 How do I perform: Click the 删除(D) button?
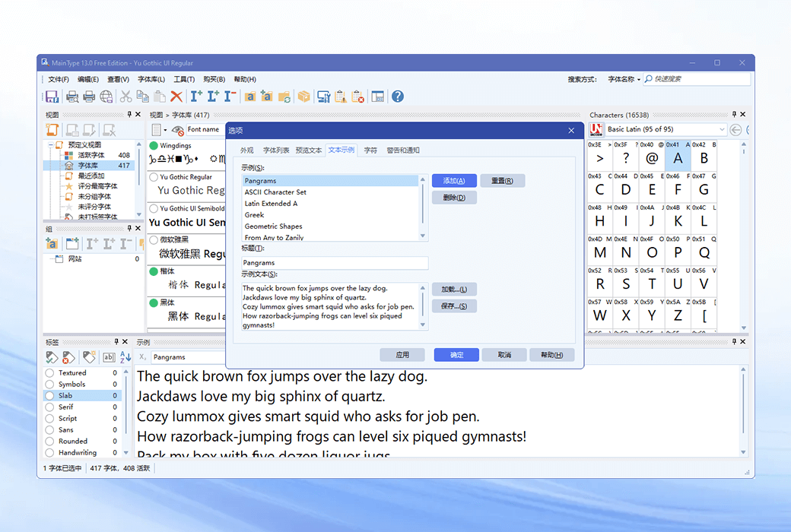[454, 197]
